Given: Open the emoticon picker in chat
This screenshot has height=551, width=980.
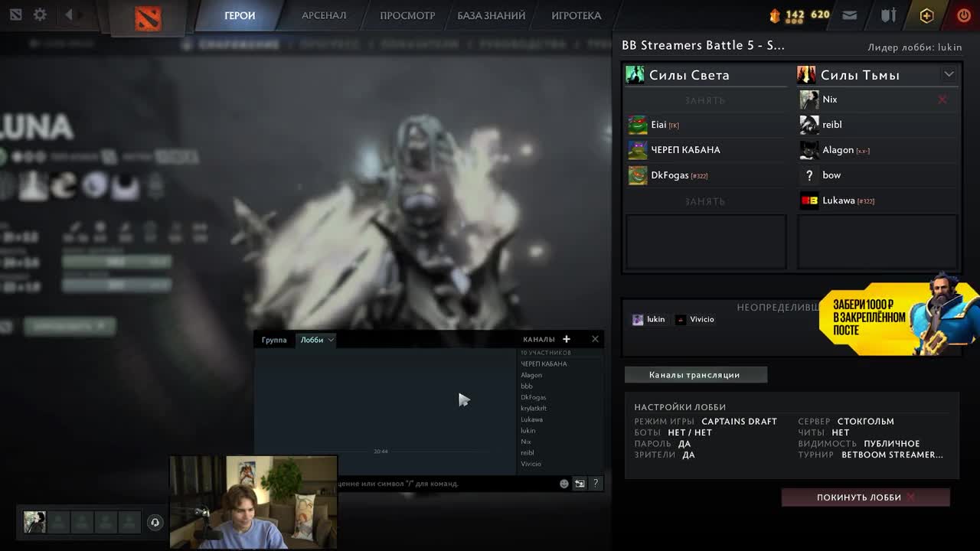Looking at the screenshot, I should click(x=564, y=484).
